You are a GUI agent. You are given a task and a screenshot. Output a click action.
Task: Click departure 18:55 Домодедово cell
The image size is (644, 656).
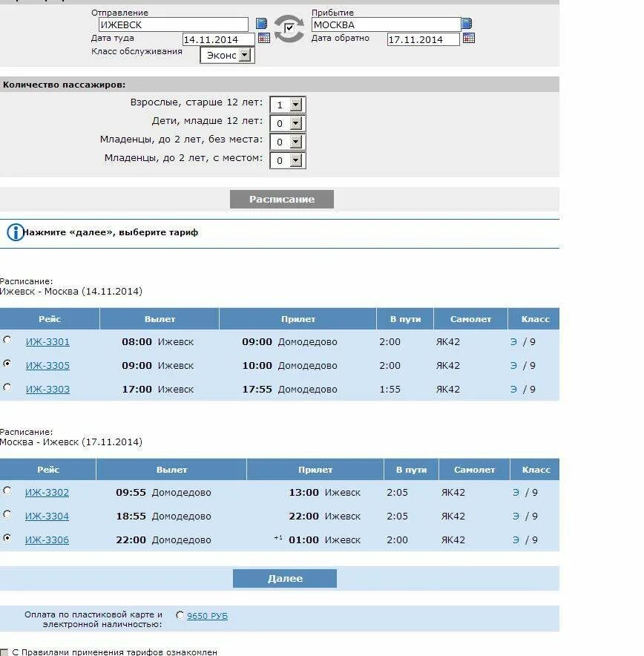pos(163,516)
